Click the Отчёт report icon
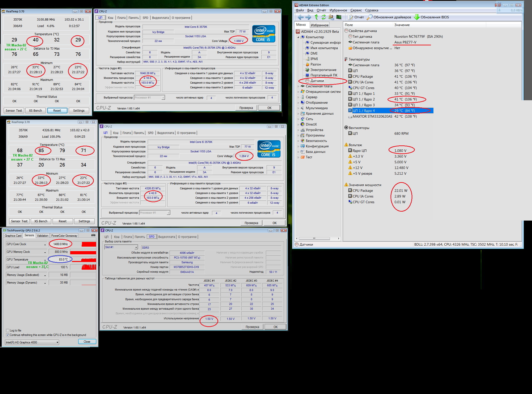The height and width of the screenshot is (394, 532). [351, 17]
